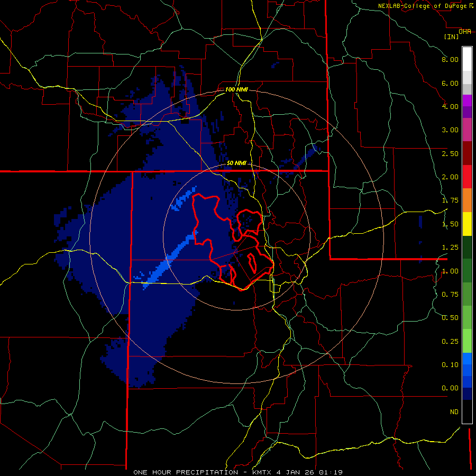The image size is (476, 476).
Task: Pick the navy swatch just above ND
Action: [467, 394]
